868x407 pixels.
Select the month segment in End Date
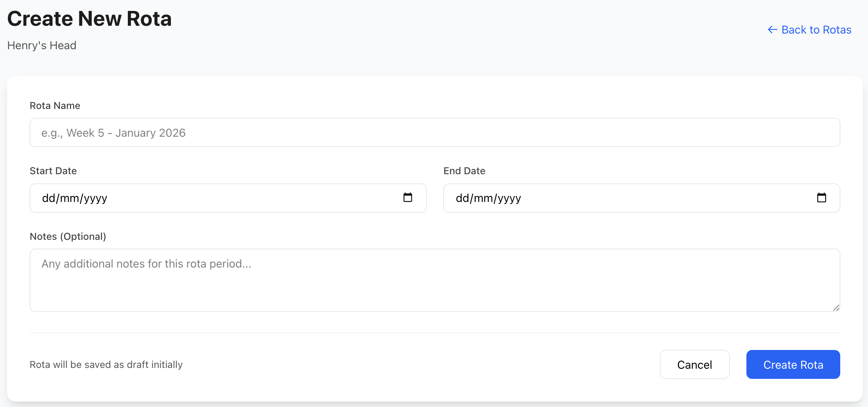(x=483, y=198)
